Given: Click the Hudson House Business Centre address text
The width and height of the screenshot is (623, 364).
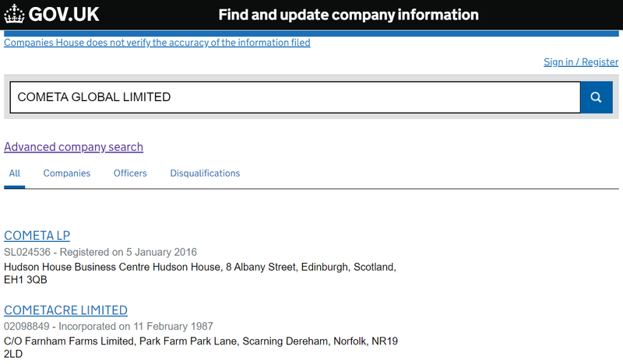Looking at the screenshot, I should click(200, 273).
